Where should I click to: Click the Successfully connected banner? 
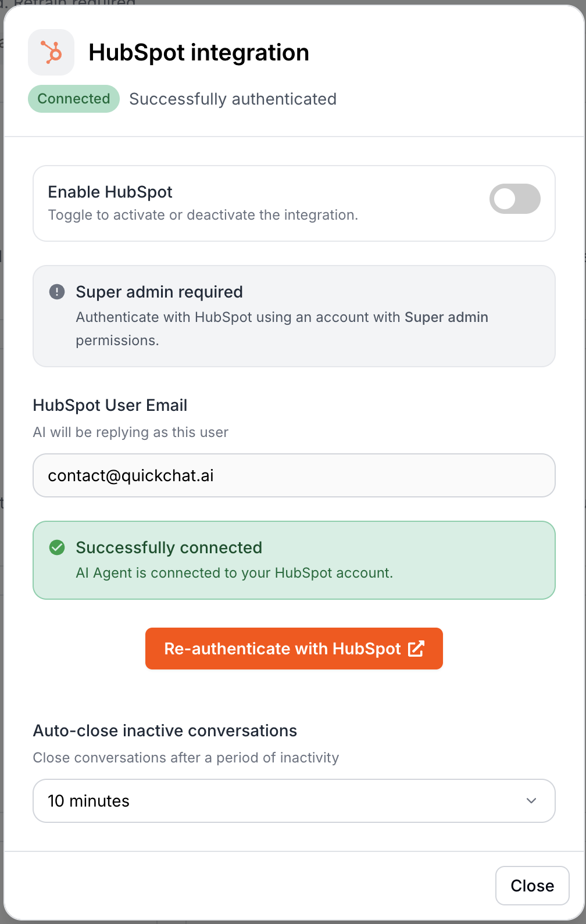point(294,560)
